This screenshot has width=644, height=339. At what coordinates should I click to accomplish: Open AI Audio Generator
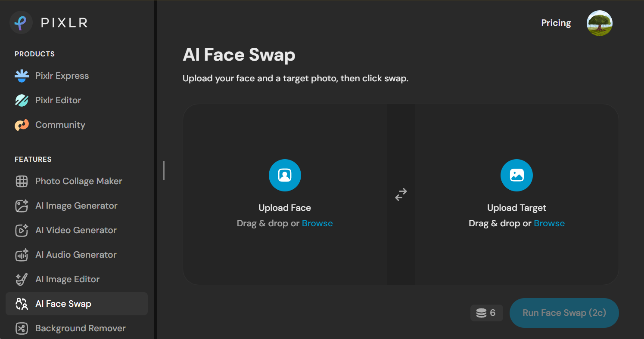pyautogui.click(x=76, y=255)
